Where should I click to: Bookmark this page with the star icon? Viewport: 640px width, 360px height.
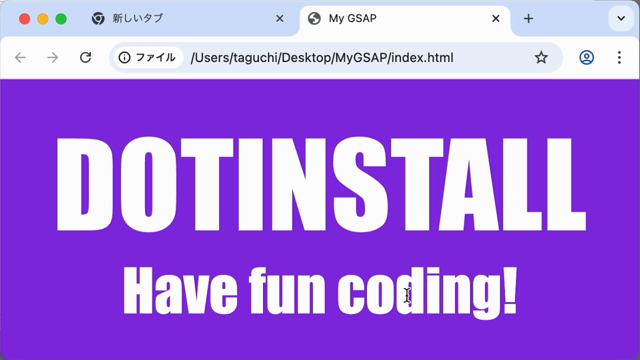point(541,58)
